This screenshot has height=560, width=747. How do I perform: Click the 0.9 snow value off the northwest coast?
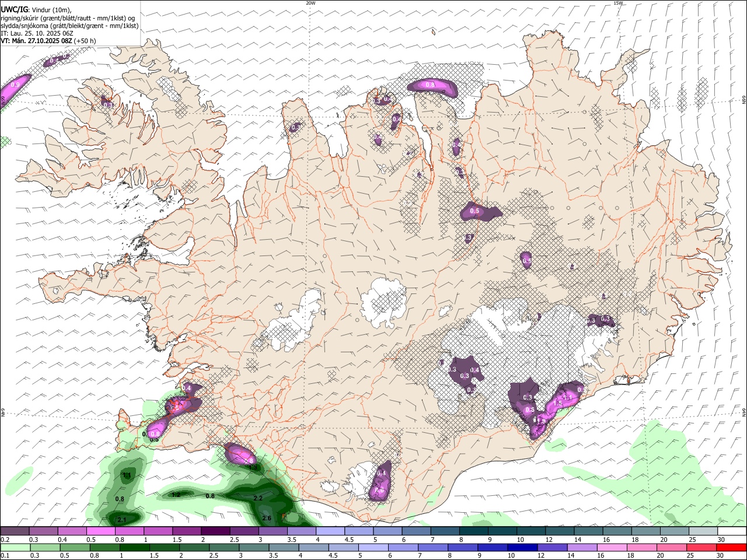point(15,85)
